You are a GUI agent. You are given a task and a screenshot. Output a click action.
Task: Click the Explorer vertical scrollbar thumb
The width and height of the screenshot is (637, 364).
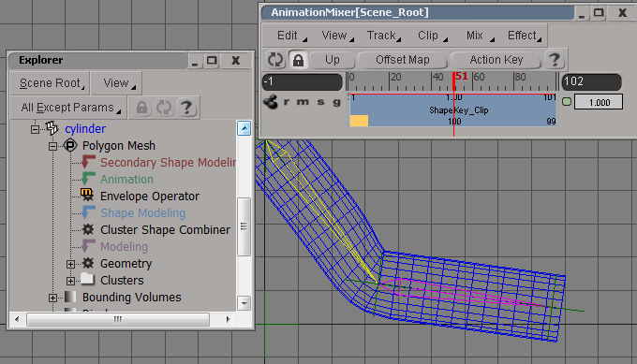tap(244, 226)
